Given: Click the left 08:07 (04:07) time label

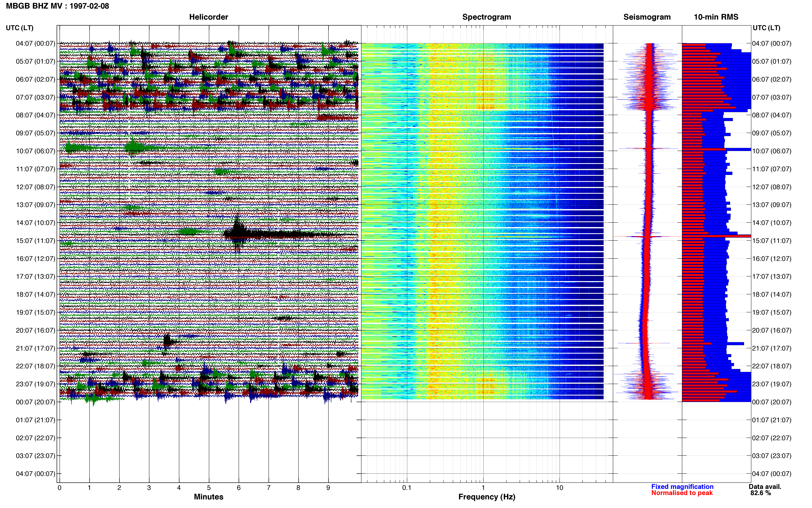Looking at the screenshot, I should (x=35, y=115).
